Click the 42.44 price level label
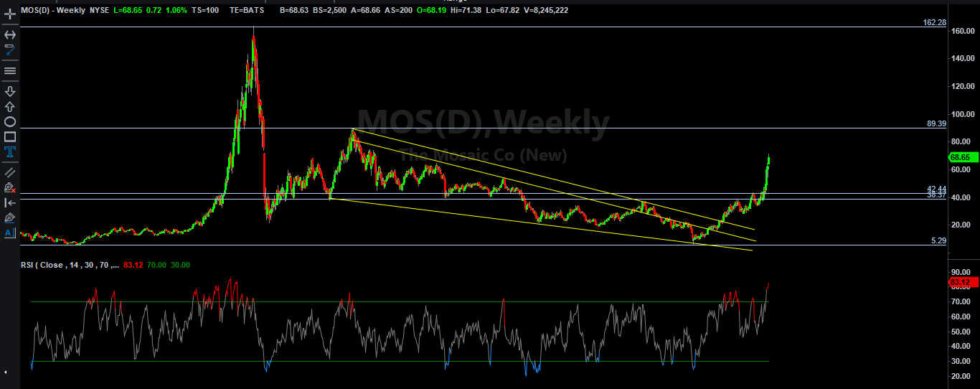The width and height of the screenshot is (980, 389). click(x=937, y=189)
